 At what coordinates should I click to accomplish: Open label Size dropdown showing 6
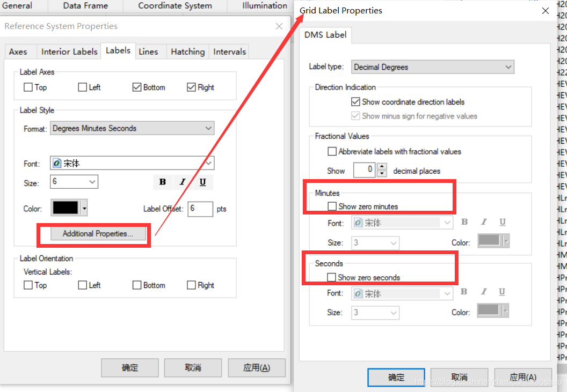[x=74, y=182]
